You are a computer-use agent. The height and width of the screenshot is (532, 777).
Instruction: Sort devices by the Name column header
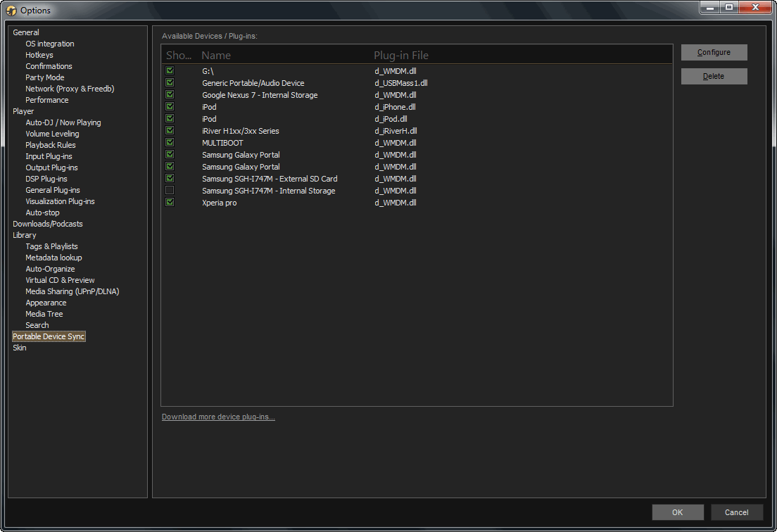216,56
